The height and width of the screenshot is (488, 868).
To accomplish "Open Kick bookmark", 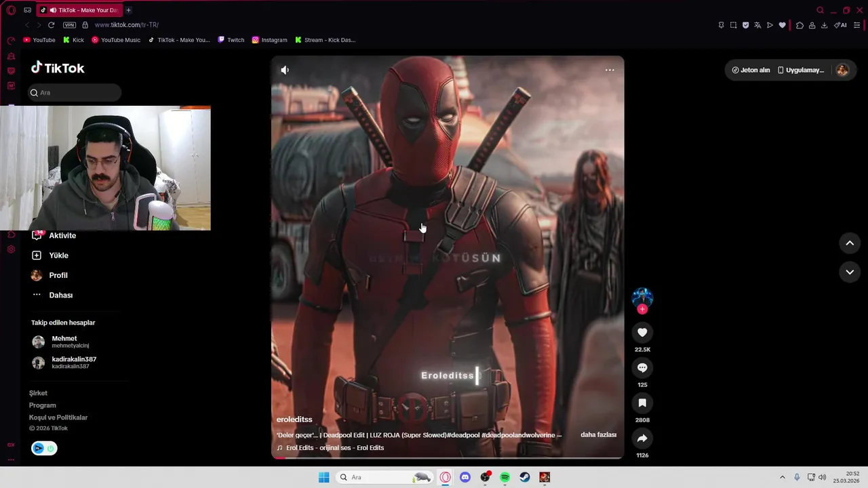I will click(73, 40).
